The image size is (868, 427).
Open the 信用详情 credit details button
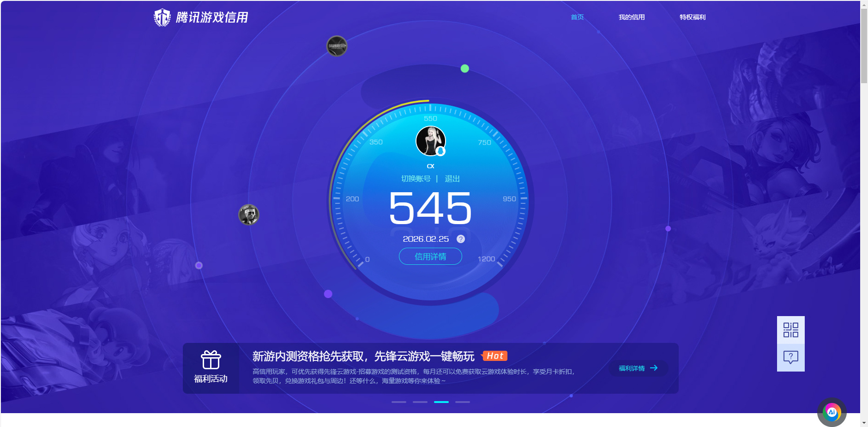tap(430, 256)
